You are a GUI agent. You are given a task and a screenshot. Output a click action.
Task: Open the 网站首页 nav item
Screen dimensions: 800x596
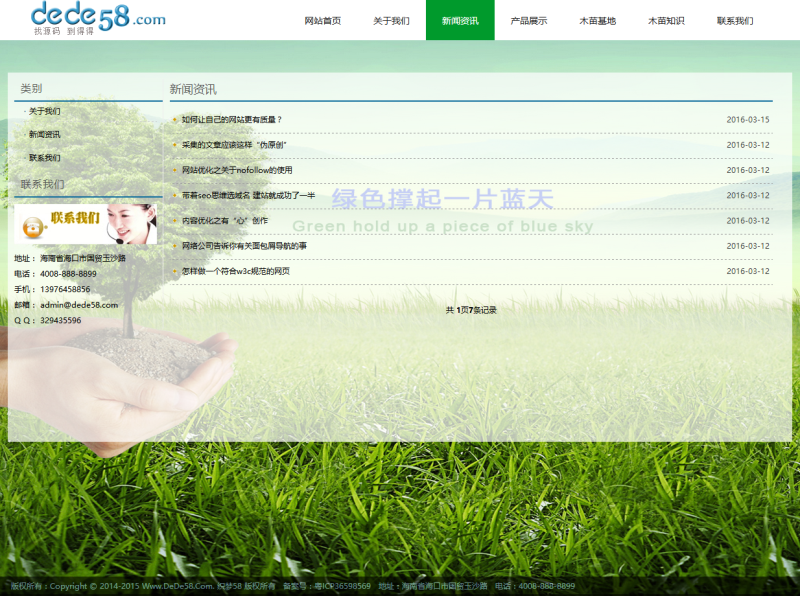tap(322, 21)
